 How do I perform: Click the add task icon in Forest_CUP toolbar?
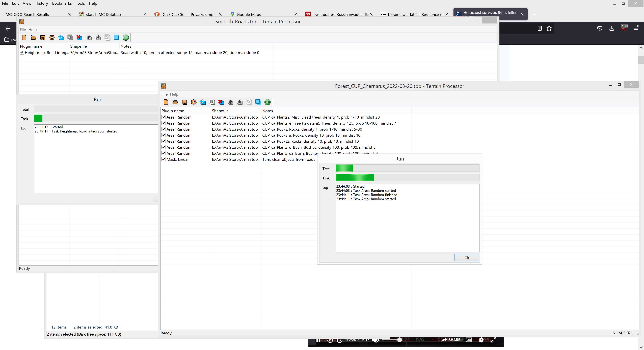pyautogui.click(x=203, y=102)
